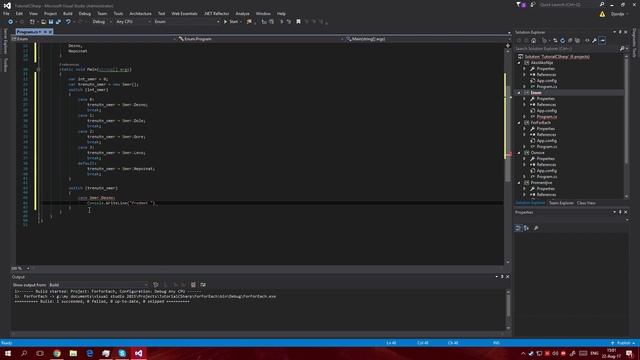The width and height of the screenshot is (640, 360).
Task: Open File Explorer from the taskbar
Action: pyautogui.click(x=73, y=353)
